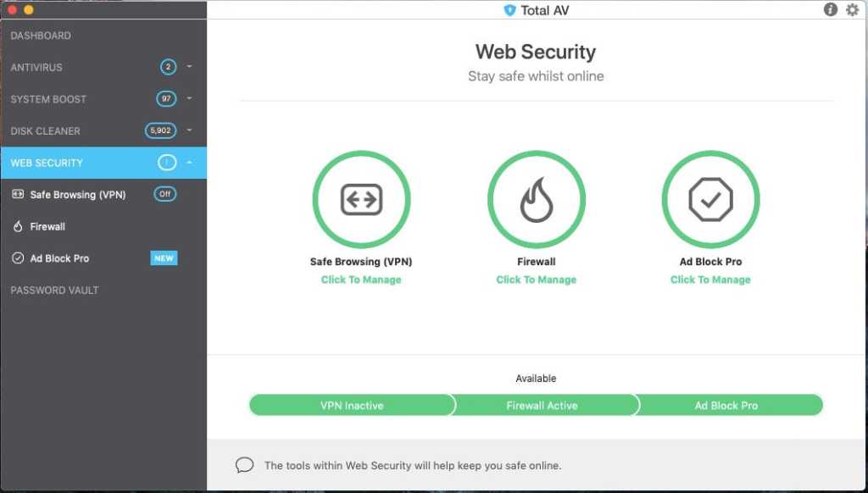Click the speech bubble tip icon

tap(245, 465)
